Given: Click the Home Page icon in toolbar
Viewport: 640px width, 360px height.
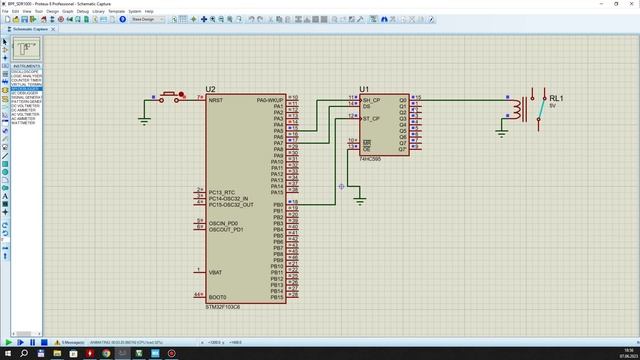Looking at the screenshot, I should pyautogui.click(x=44, y=19).
